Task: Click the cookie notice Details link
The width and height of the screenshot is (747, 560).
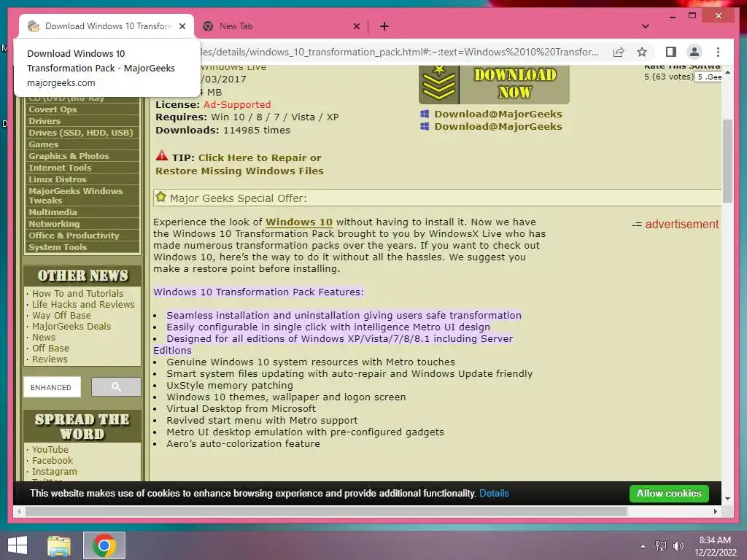Action: (494, 494)
